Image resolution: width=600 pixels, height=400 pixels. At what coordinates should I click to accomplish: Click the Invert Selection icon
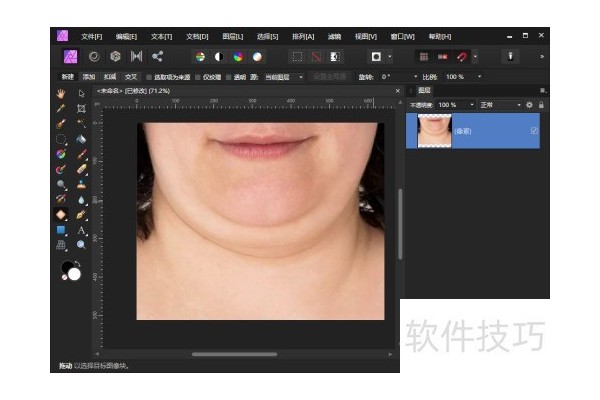335,57
